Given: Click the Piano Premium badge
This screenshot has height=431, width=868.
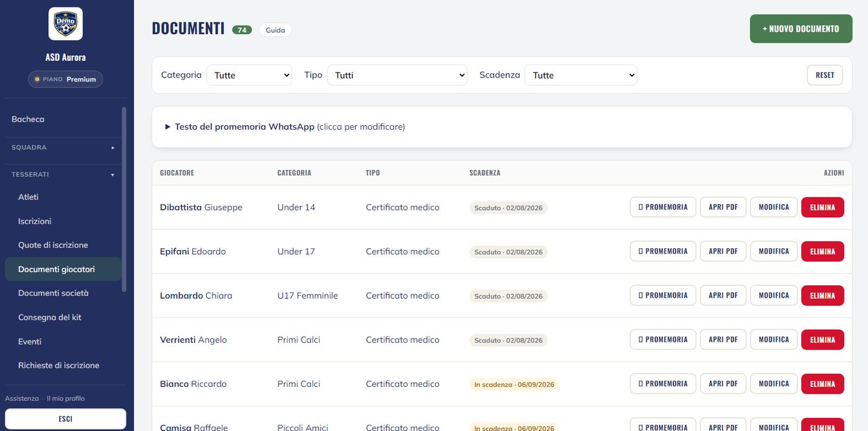Looking at the screenshot, I should [x=66, y=79].
